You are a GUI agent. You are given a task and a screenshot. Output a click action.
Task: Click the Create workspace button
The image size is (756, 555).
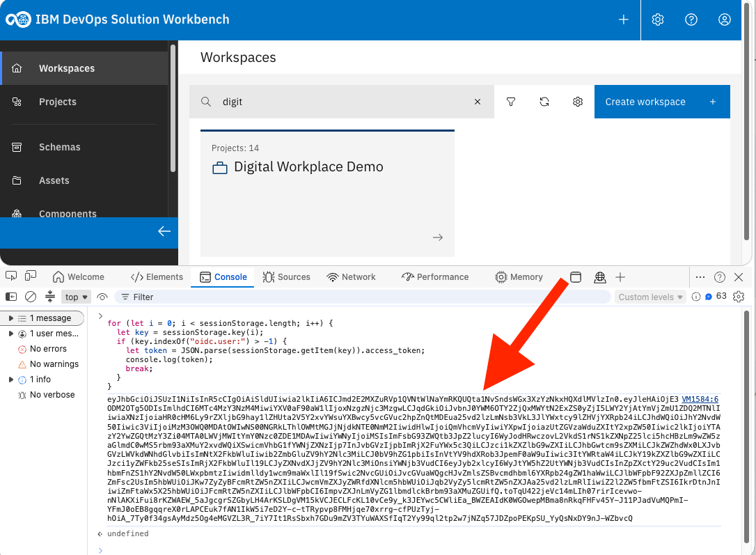tap(662, 102)
